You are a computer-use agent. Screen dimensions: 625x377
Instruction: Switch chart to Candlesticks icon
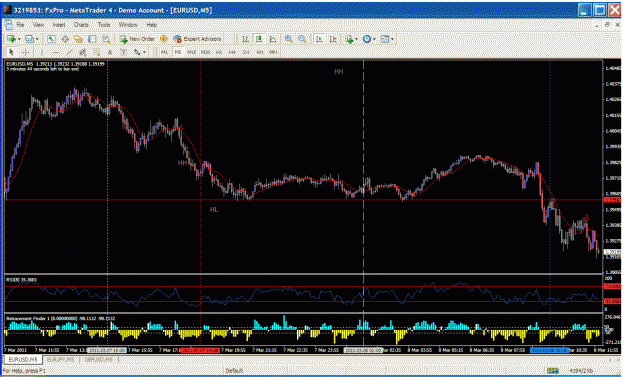(259, 39)
